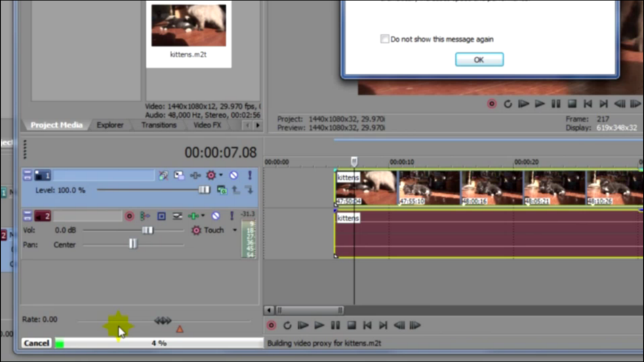Click Record in the timeline transport
Screen dimensions: 644x362
click(x=271, y=325)
